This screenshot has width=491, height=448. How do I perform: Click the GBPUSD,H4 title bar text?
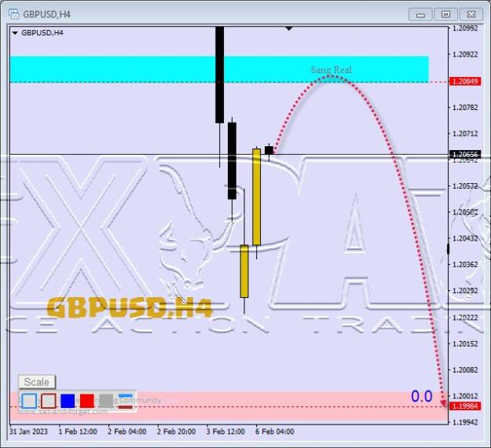click(x=46, y=14)
